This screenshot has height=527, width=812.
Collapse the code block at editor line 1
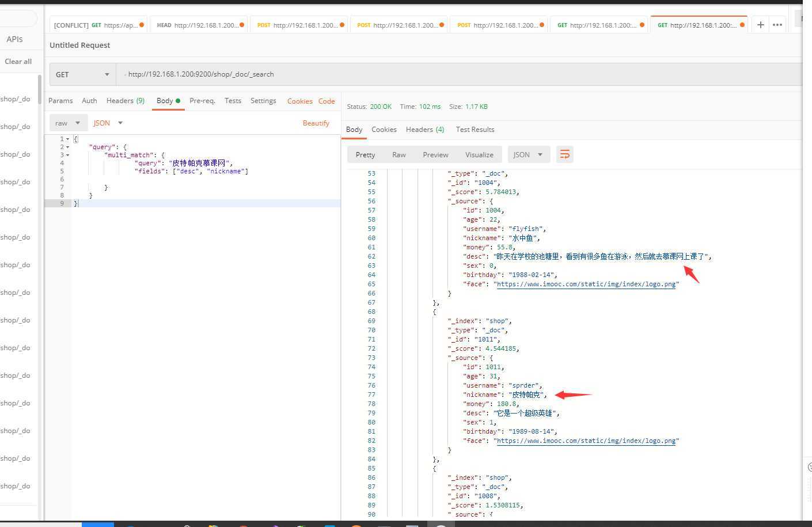68,139
